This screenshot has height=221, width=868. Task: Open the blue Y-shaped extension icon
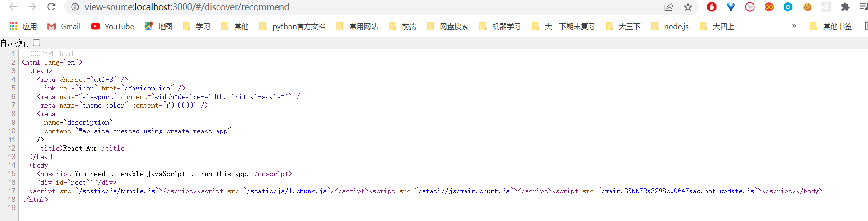(731, 7)
